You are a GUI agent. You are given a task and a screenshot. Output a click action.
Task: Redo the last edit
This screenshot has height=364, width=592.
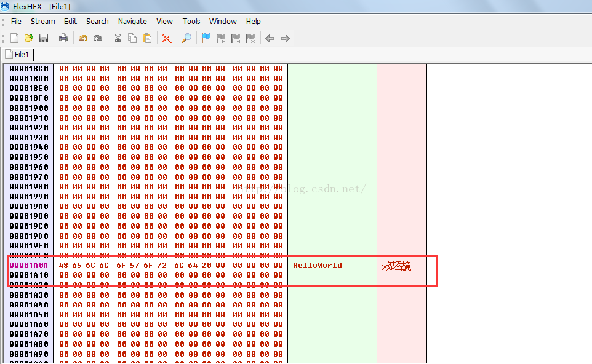point(98,38)
